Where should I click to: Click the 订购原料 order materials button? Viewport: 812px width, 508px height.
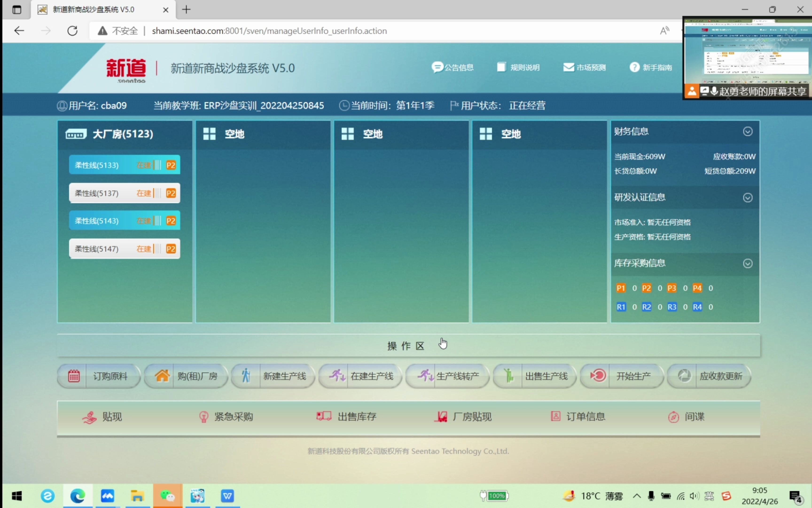(99, 376)
